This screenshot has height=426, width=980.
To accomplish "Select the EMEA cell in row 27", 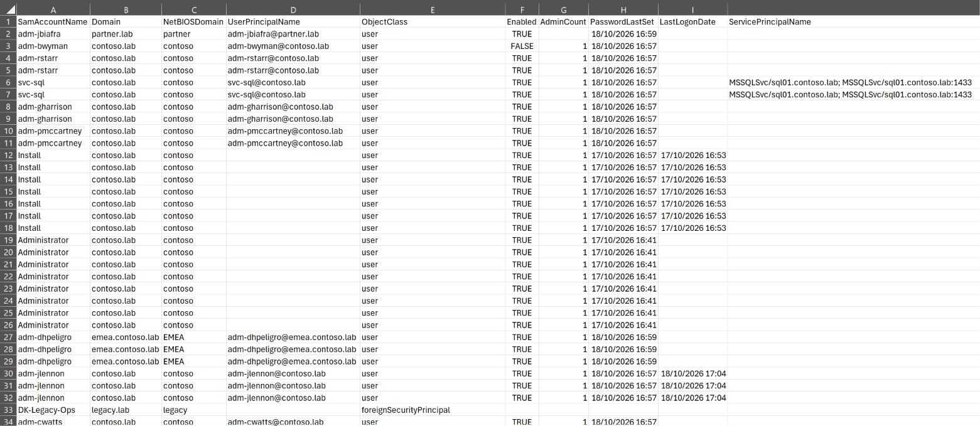I will (x=193, y=338).
